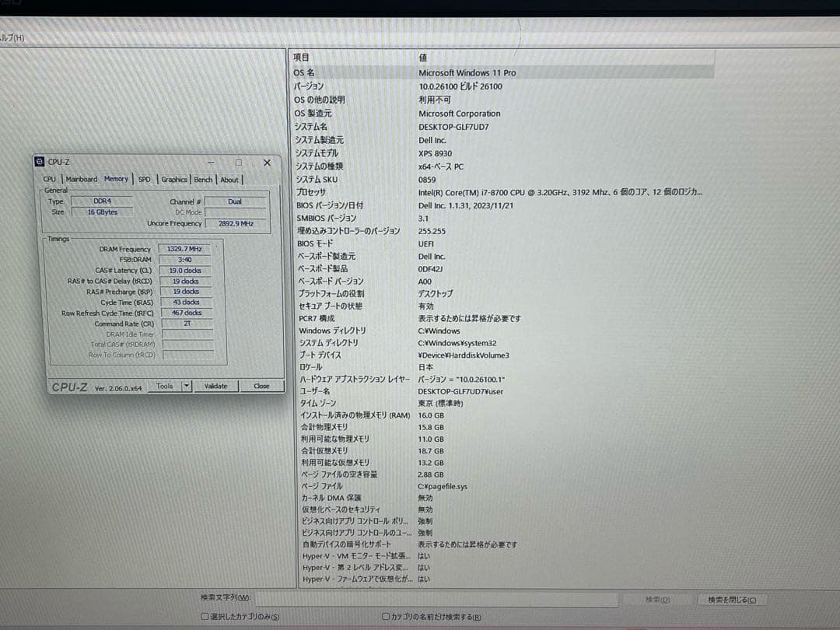
Task: Click the Validate button
Action: click(x=216, y=386)
